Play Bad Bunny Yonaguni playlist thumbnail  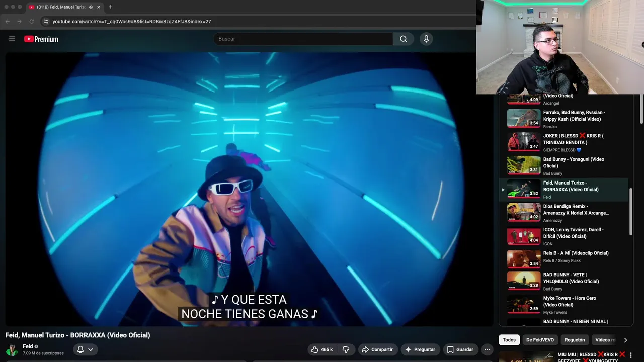(524, 165)
